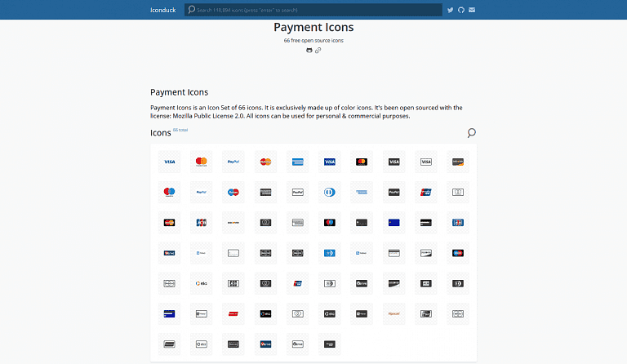Select the Mastercard icon with striped circles
This screenshot has width=627, height=364.
click(265, 162)
